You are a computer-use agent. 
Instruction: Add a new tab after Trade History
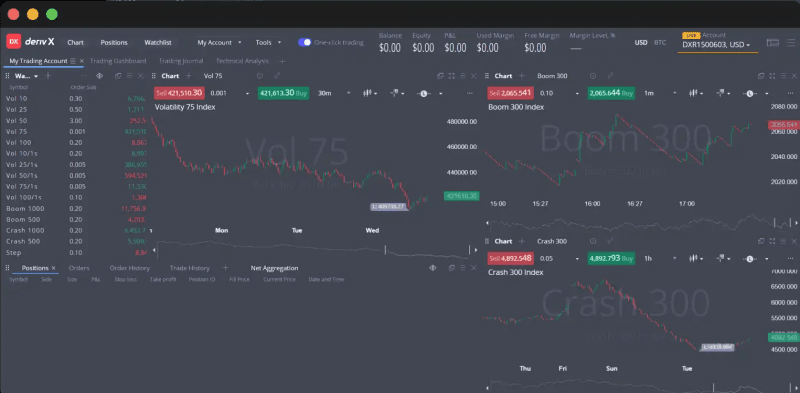point(226,268)
